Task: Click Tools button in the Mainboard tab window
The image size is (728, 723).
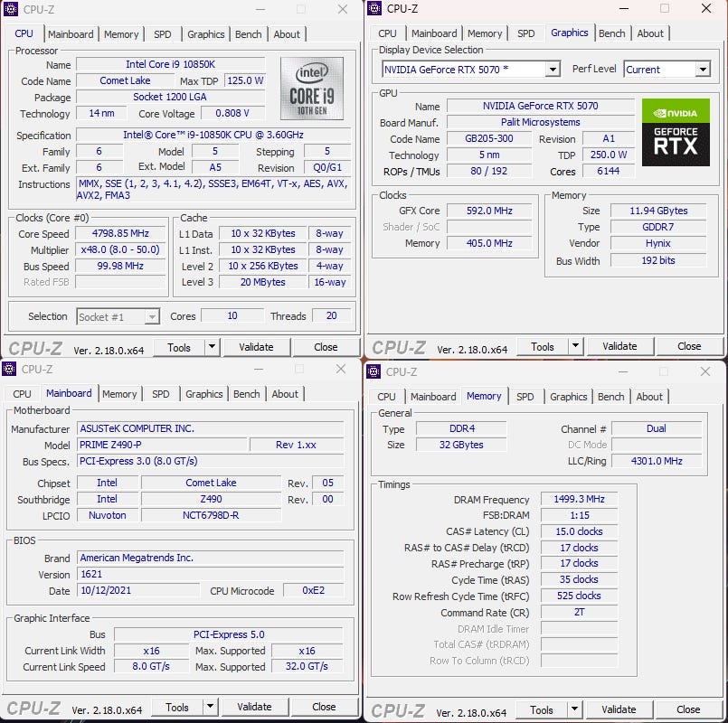Action: tap(177, 707)
